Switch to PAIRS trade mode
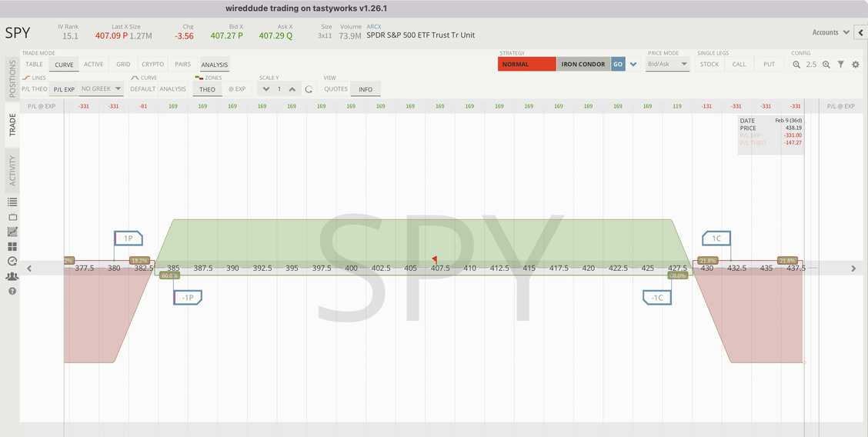868x437 pixels. [x=182, y=64]
